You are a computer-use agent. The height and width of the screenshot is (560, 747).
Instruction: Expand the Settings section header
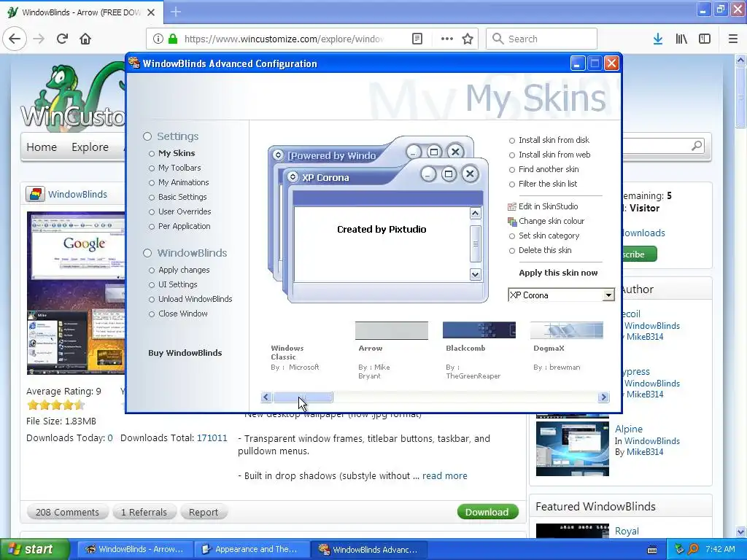click(x=178, y=136)
